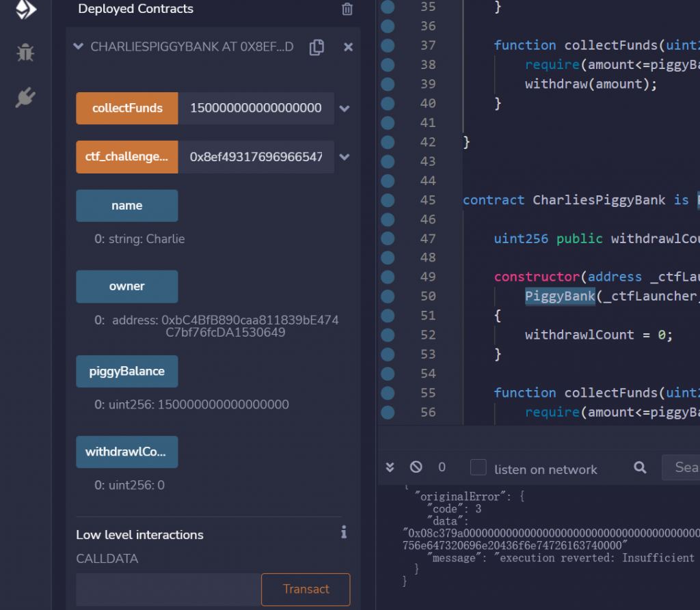This screenshot has height=610, width=700.
Task: Toggle breakpoint on line 37
Action: click(x=388, y=45)
